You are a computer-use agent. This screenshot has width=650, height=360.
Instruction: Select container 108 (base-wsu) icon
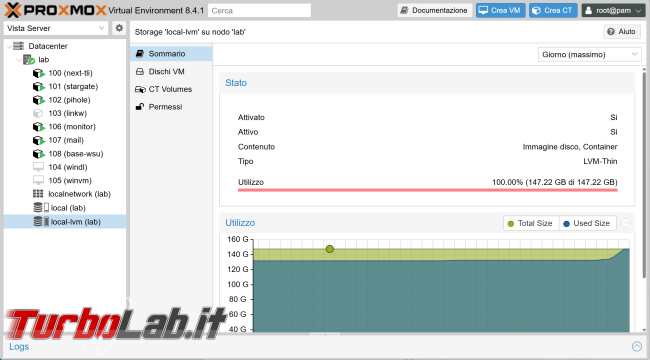coord(39,154)
